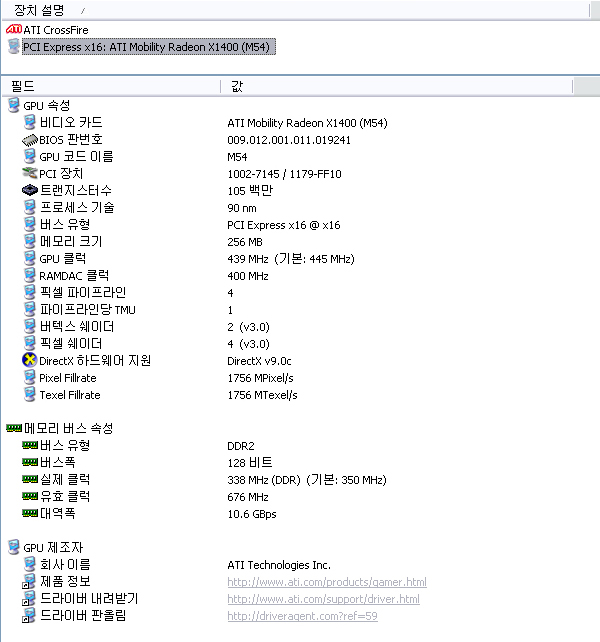Screen dimensions: 600x642
Task: Click the icon beside GPU 코드 이름
Action: [29, 156]
